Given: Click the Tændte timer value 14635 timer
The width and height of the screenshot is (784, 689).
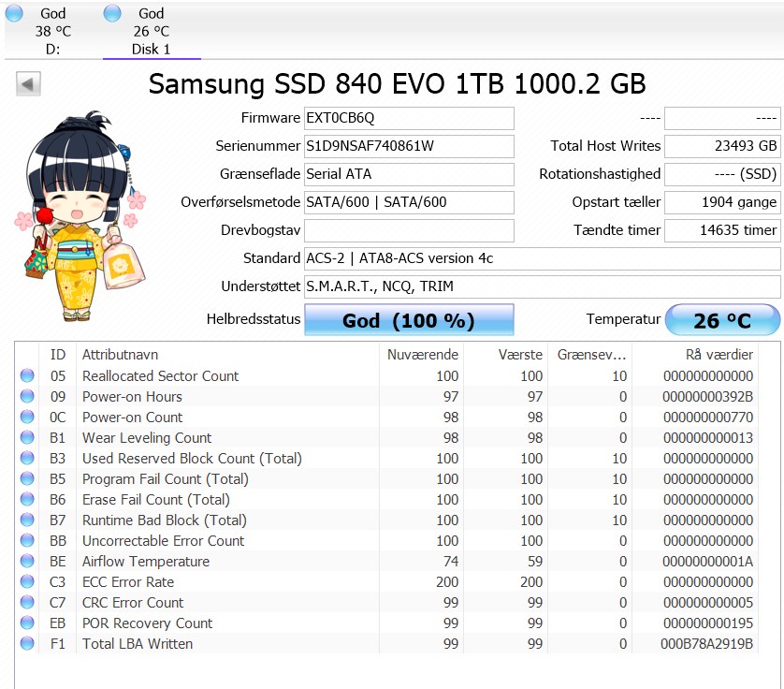Looking at the screenshot, I should click(722, 230).
